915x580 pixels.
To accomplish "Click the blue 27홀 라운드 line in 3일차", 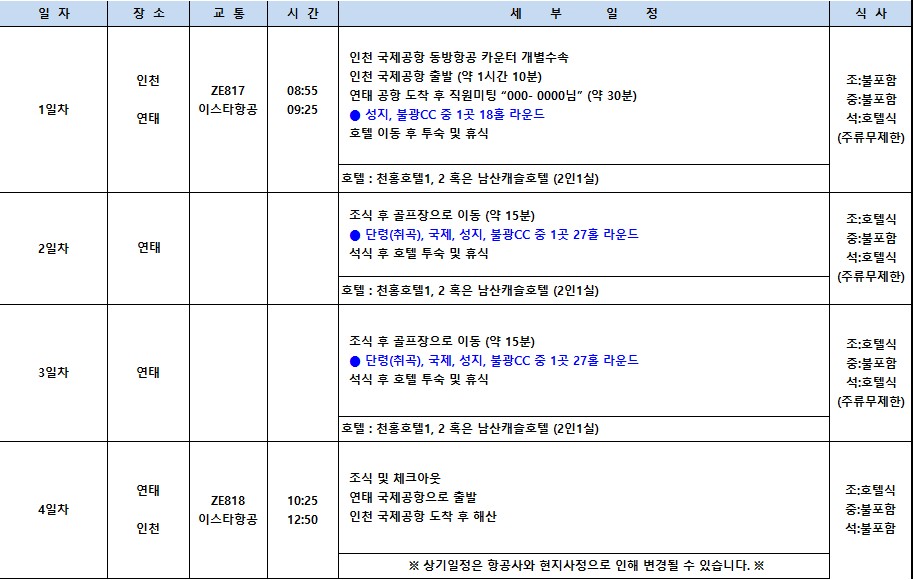I will coord(494,361).
